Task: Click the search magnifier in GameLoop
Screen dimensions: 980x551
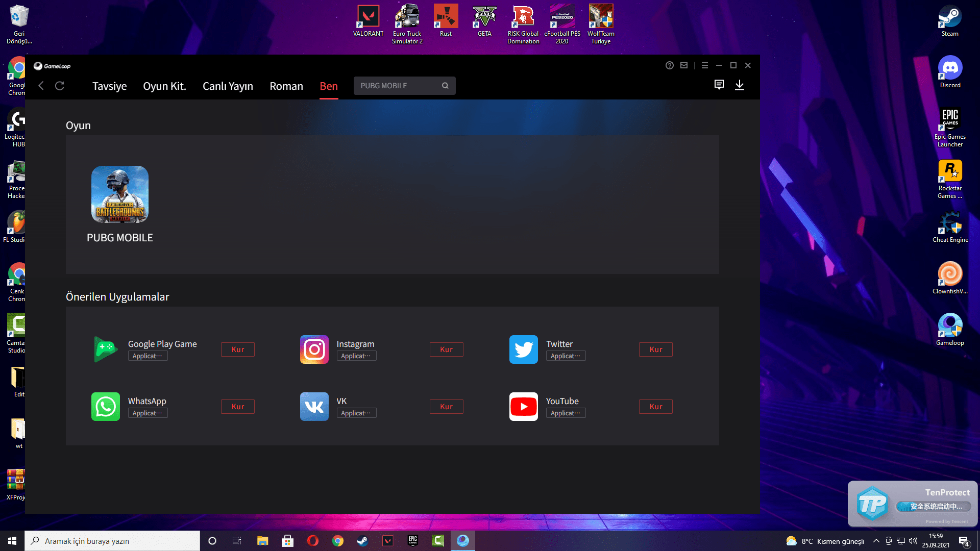Action: (445, 86)
